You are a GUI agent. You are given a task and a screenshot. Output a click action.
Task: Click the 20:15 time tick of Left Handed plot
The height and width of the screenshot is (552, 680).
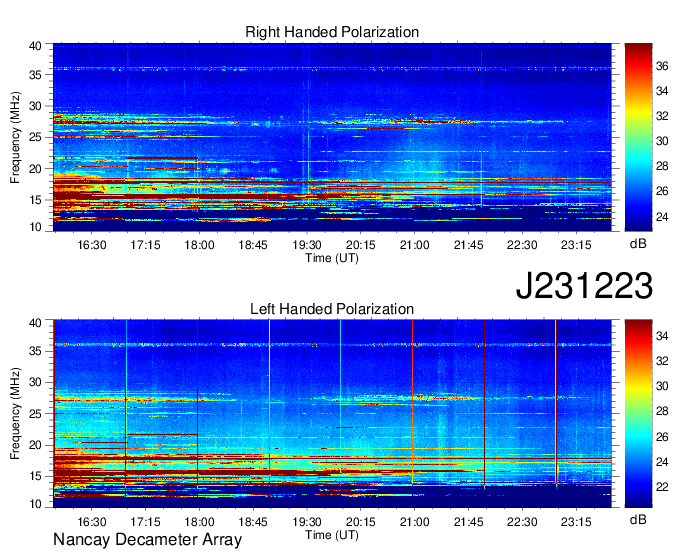[x=360, y=522]
